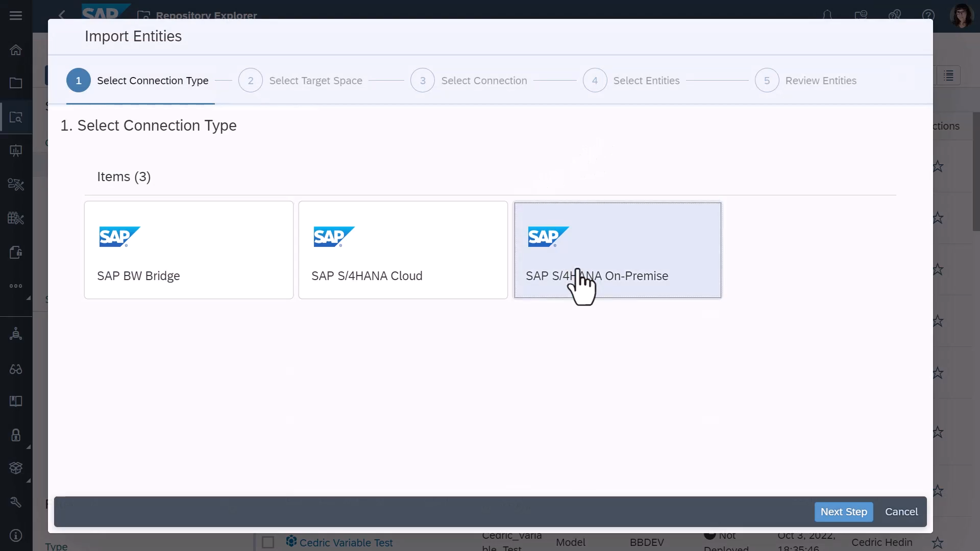Switch to list view icon behind dialog
Screen dimensions: 980x551
949,76
